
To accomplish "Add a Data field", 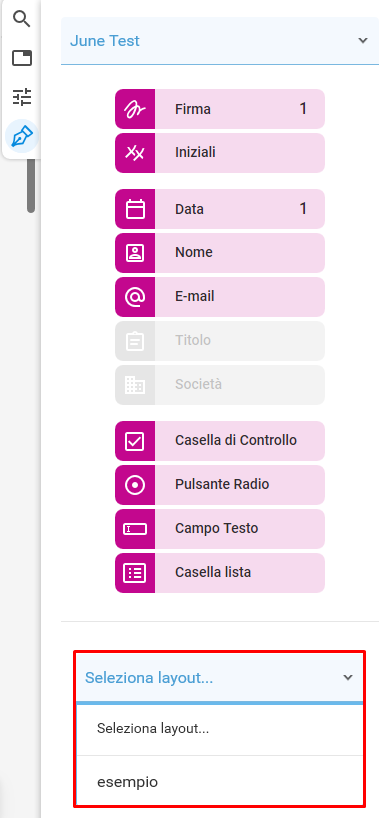I will tap(220, 209).
